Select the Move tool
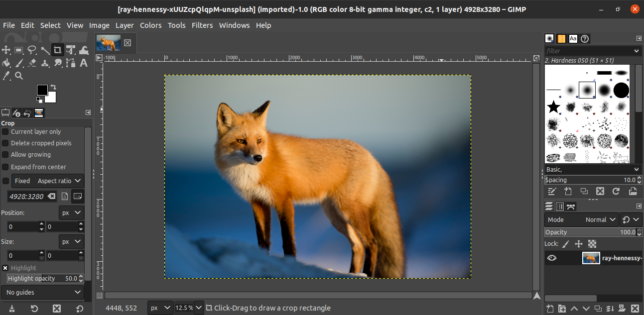Screen dimensions: 644x315 pyautogui.click(x=6, y=50)
